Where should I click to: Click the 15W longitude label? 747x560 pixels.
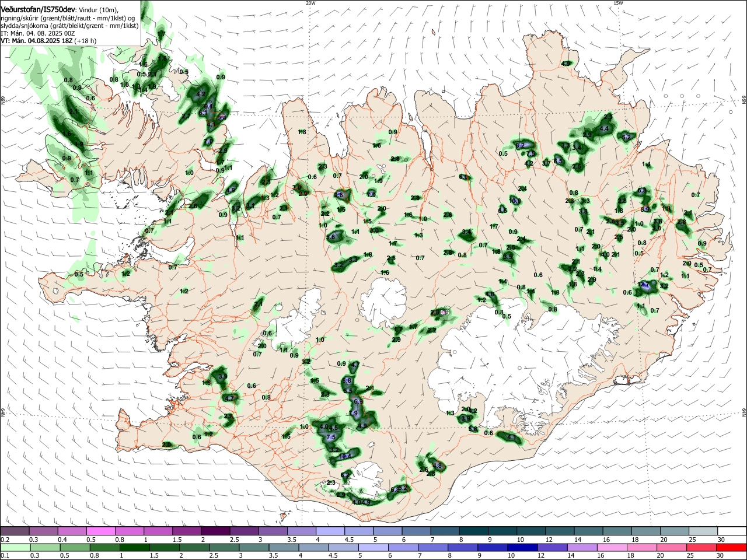click(617, 3)
